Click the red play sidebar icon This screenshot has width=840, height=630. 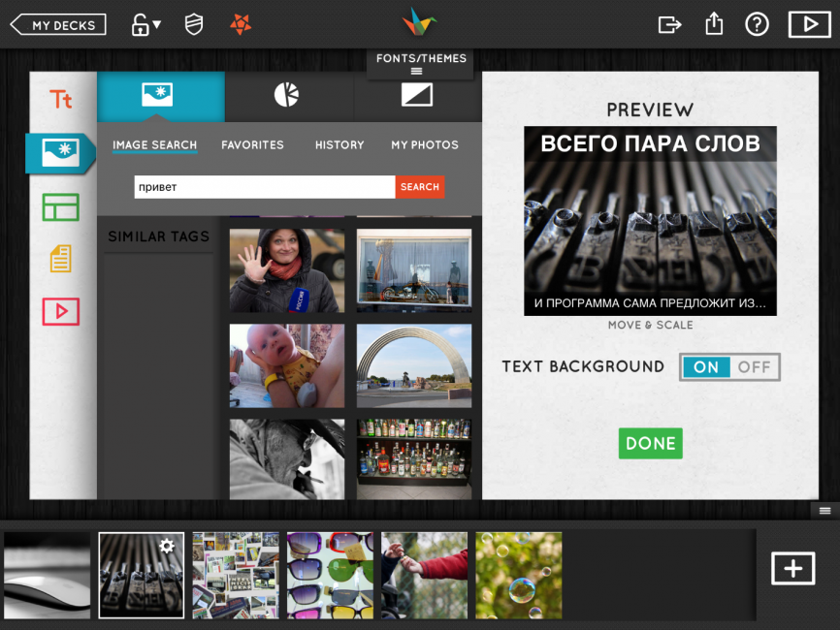(x=61, y=311)
